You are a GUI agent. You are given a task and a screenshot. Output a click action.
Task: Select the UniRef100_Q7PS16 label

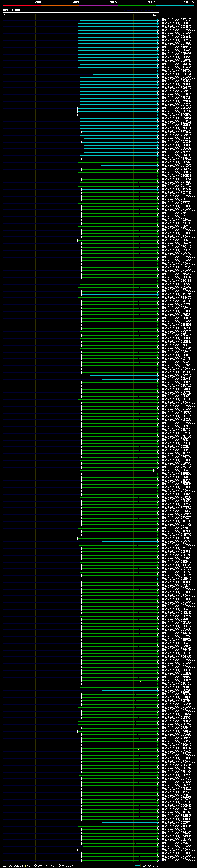tap(177, 335)
